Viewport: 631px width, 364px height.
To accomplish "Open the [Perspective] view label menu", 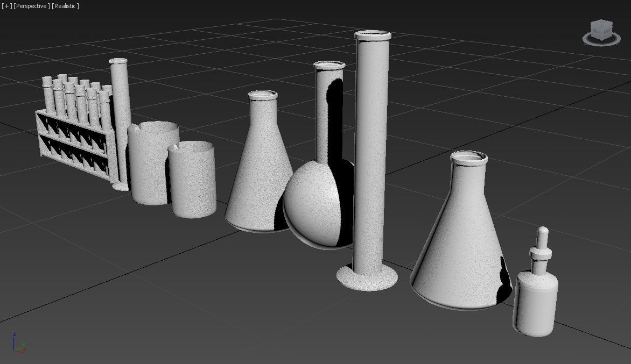I will point(32,6).
